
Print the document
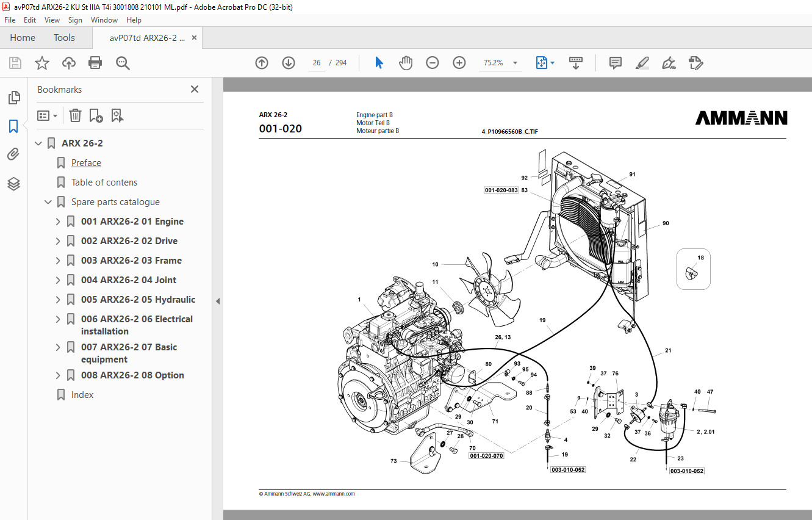95,63
